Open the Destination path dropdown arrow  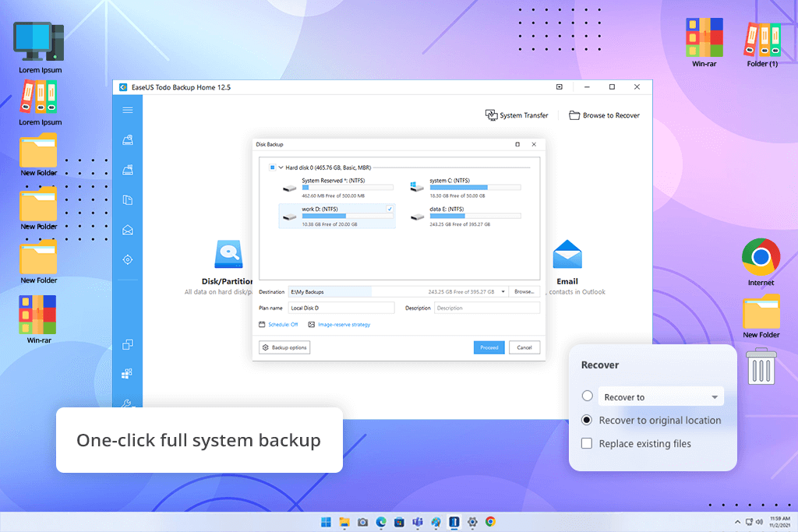[x=503, y=292]
